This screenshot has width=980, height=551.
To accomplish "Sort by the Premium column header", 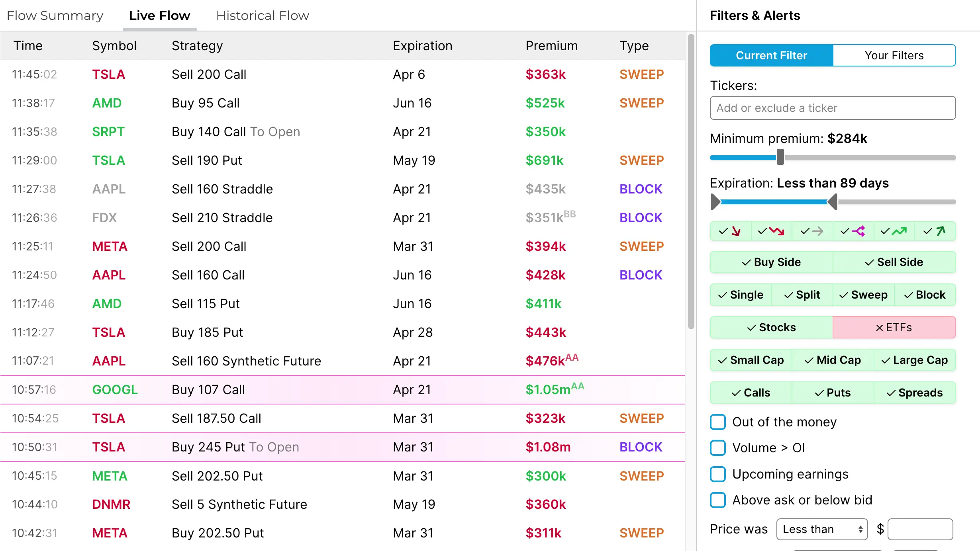I will [x=552, y=46].
